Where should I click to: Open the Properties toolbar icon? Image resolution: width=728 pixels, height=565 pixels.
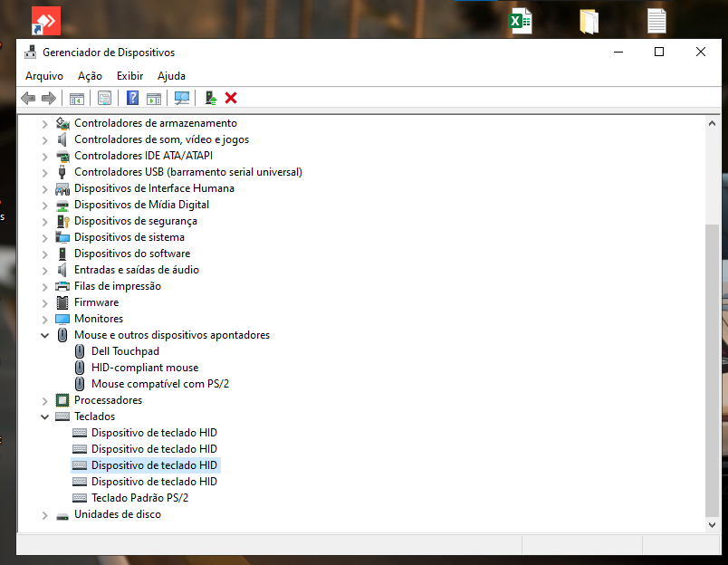click(104, 98)
